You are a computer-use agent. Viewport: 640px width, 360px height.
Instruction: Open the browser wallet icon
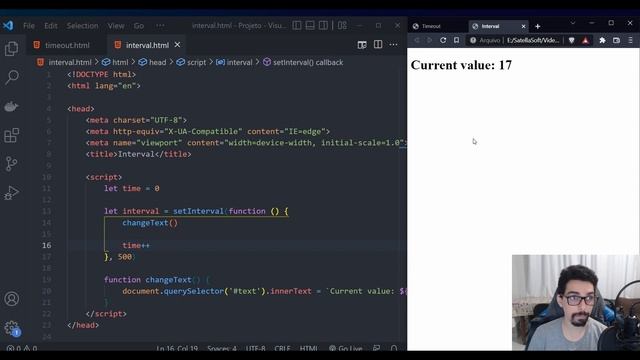tap(616, 40)
